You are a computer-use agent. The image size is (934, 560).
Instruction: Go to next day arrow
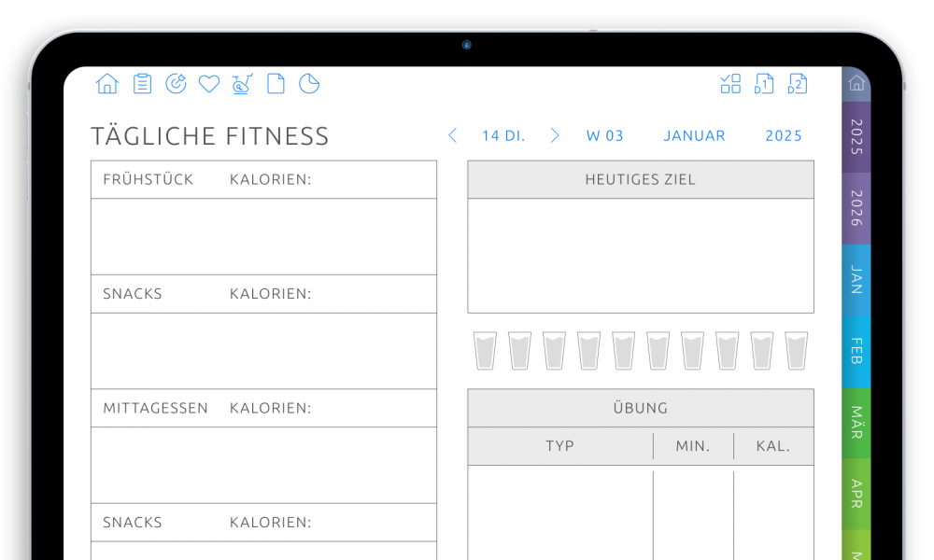[555, 135]
